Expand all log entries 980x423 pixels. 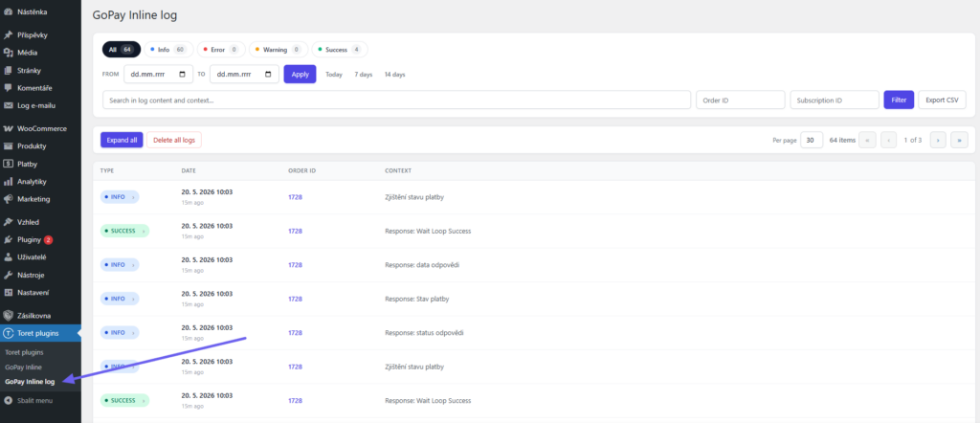point(122,140)
